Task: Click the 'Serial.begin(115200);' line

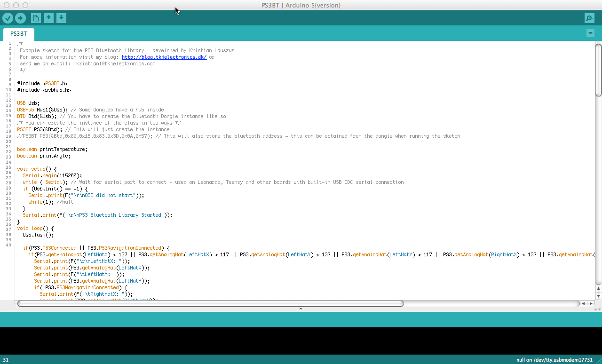Action: click(52, 175)
